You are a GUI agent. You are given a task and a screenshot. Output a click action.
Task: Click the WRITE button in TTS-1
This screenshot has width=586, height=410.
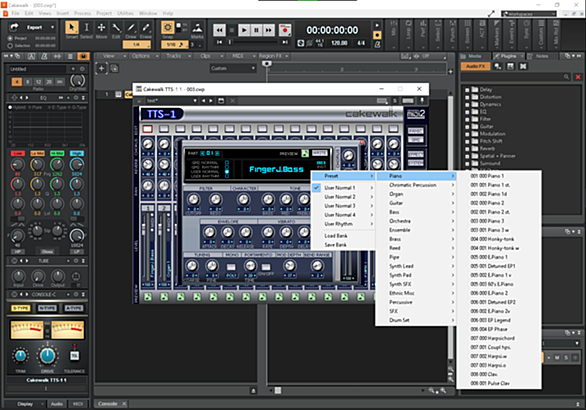click(x=320, y=153)
